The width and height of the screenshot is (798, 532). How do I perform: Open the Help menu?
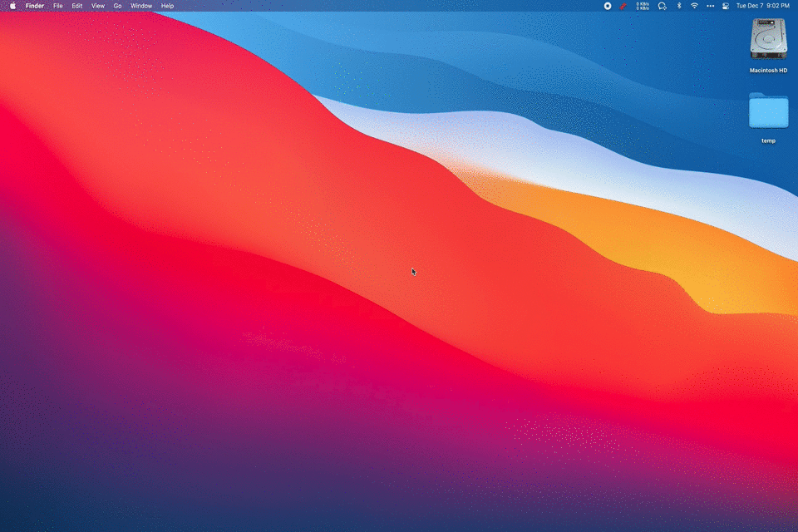(167, 6)
